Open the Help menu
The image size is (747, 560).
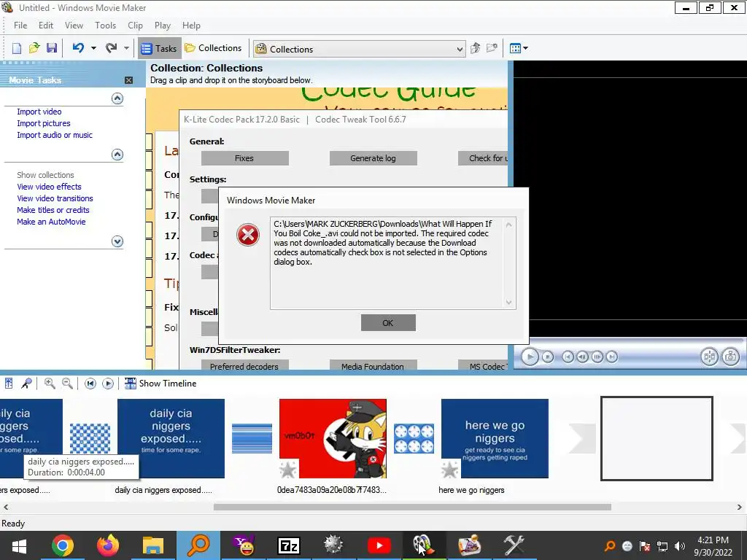[x=192, y=26]
